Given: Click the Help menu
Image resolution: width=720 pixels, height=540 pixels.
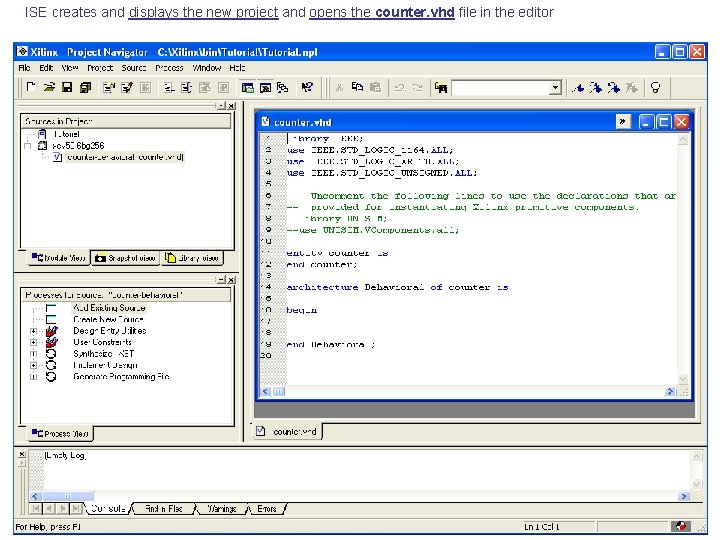Looking at the screenshot, I should pos(237,68).
